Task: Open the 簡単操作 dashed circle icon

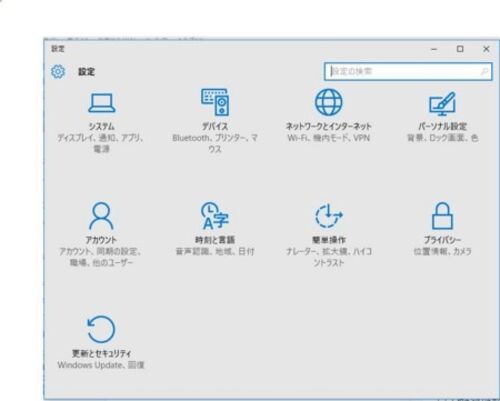Action: 329,216
